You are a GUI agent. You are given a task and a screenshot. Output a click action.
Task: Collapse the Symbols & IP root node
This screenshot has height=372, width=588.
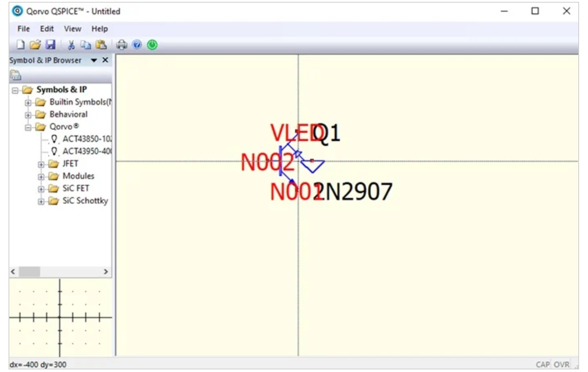coord(15,90)
